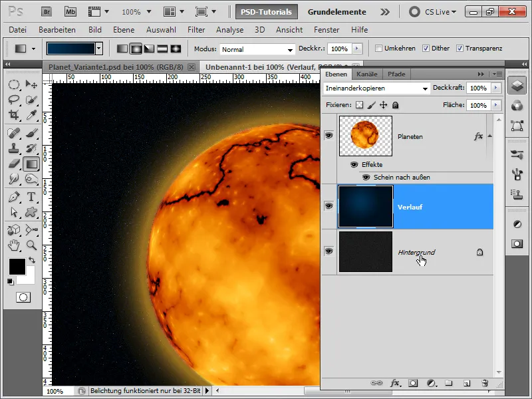Hide the Hintergrund layer

[x=329, y=251]
